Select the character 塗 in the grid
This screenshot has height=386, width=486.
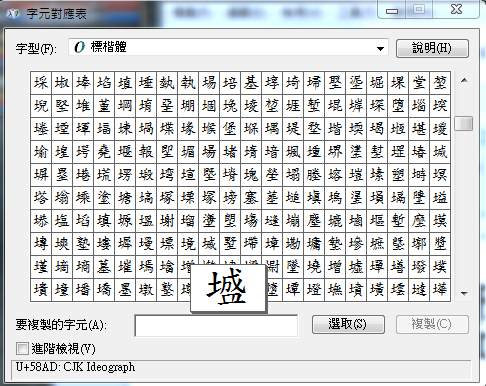(104, 198)
